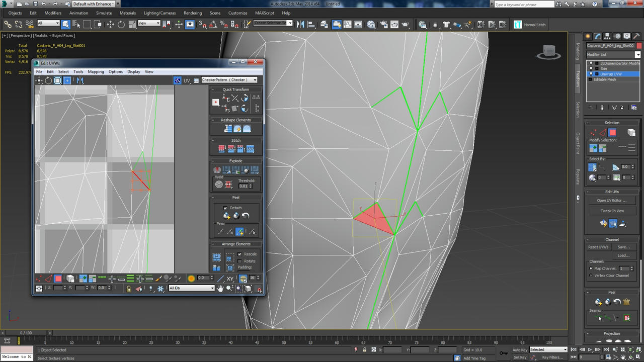Image resolution: width=644 pixels, height=362 pixels.
Task: Click Pan View hand in Edit UVWs
Action: tap(220, 288)
